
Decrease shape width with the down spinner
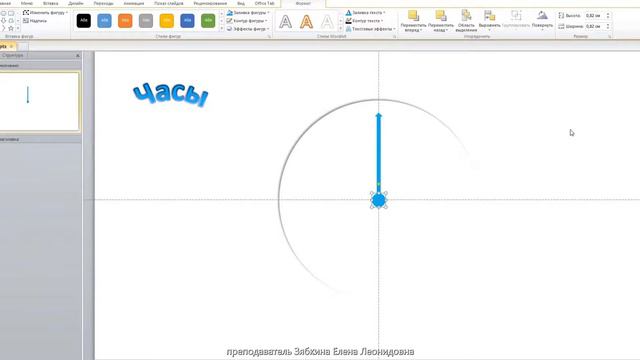608,28
